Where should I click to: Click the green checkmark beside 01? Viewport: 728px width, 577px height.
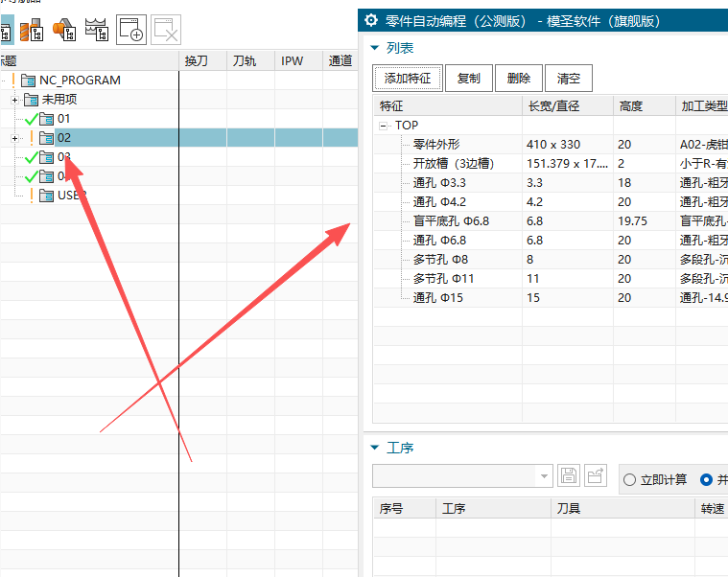click(31, 119)
